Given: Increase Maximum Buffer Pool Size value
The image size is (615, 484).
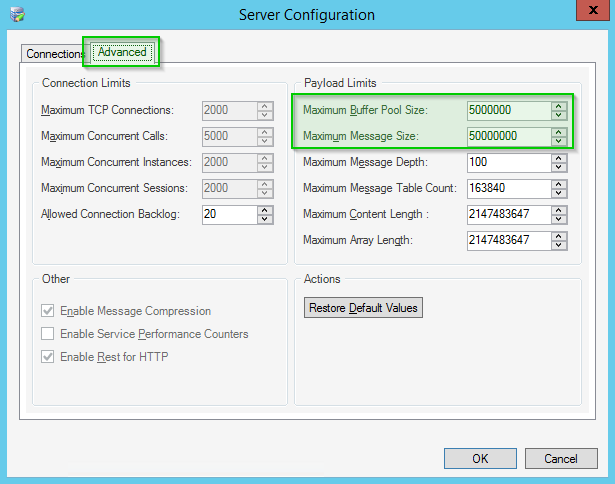Looking at the screenshot, I should [x=558, y=105].
